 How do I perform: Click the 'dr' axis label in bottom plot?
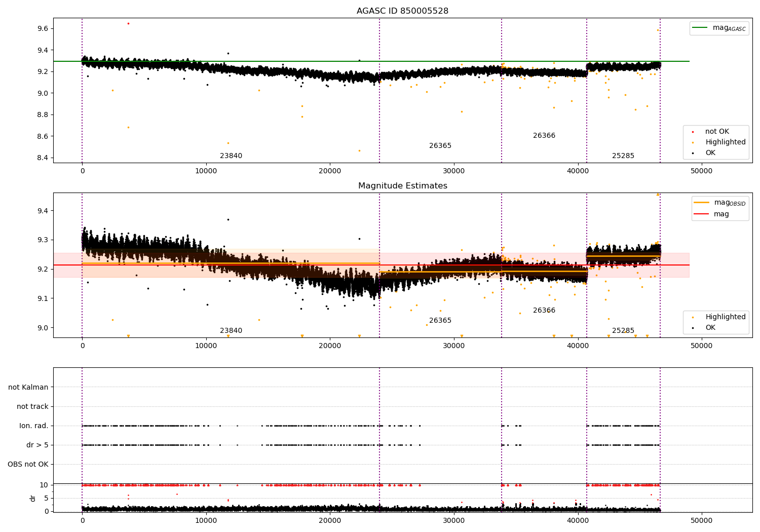click(x=33, y=498)
